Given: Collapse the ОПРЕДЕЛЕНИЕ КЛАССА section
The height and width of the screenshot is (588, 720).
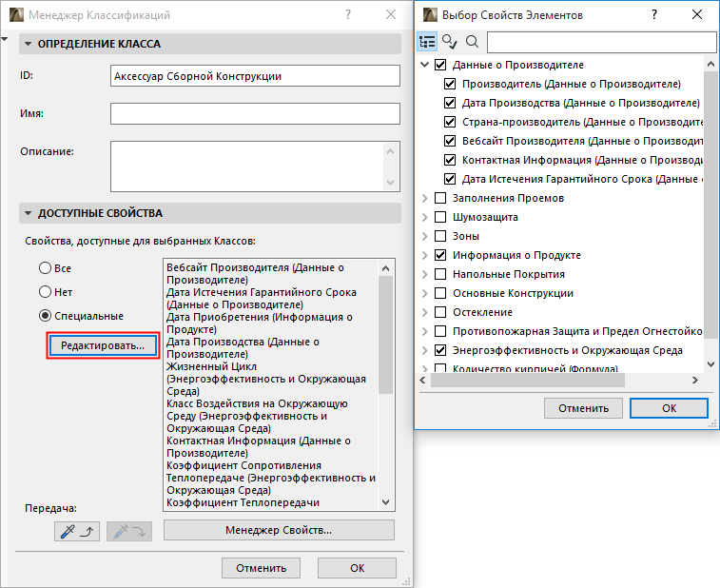Looking at the screenshot, I should pos(28,44).
